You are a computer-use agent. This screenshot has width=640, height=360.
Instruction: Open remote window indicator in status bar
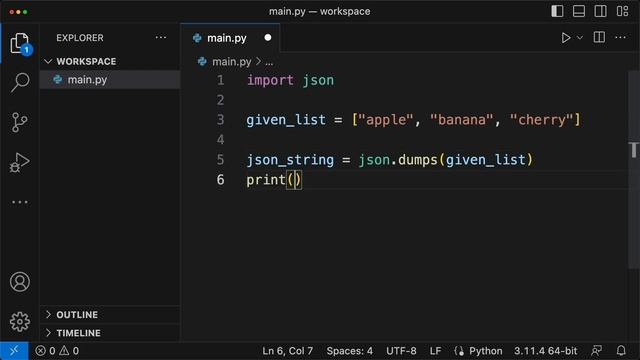[14, 351]
